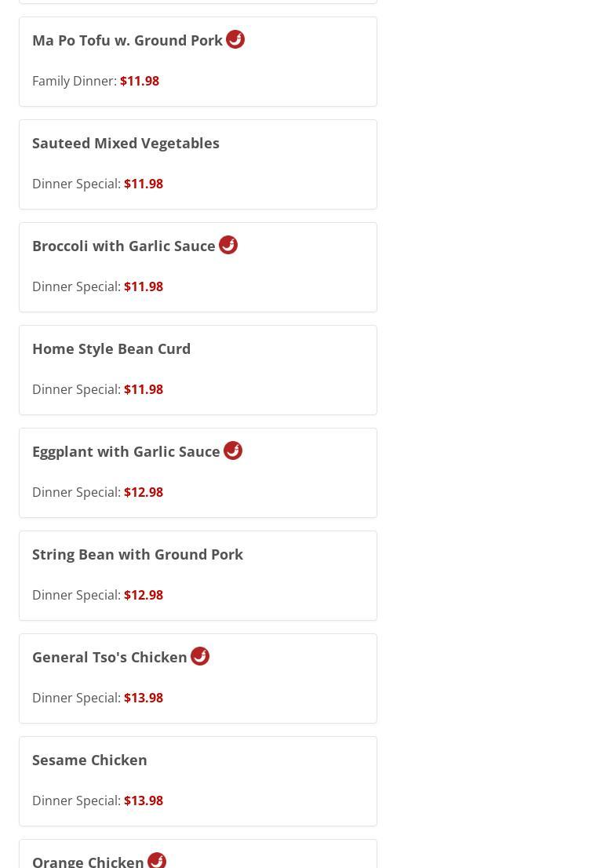The width and height of the screenshot is (604, 868).
Task: Open Orange Chicken menu item
Action: tap(88, 861)
